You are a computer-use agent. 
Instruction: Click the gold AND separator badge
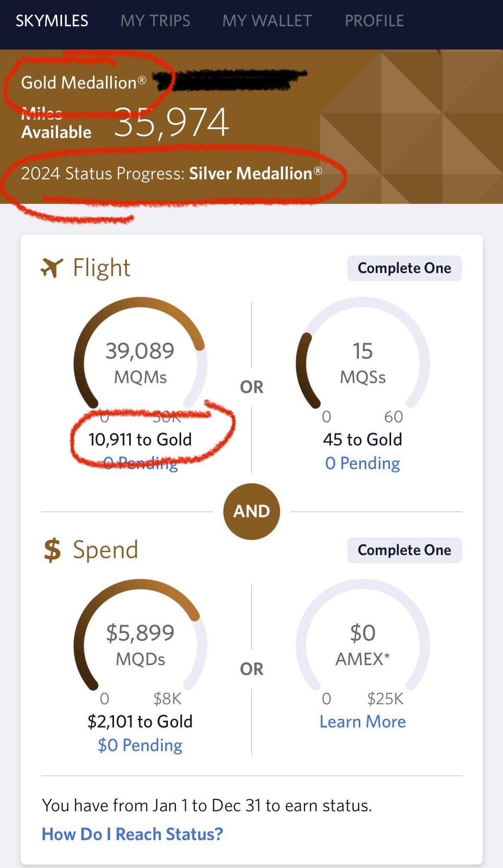(252, 511)
